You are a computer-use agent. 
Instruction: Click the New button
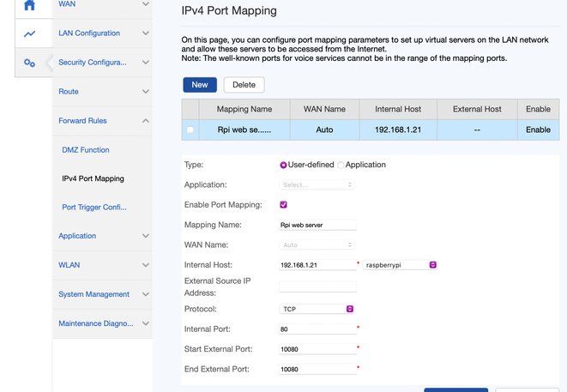199,85
